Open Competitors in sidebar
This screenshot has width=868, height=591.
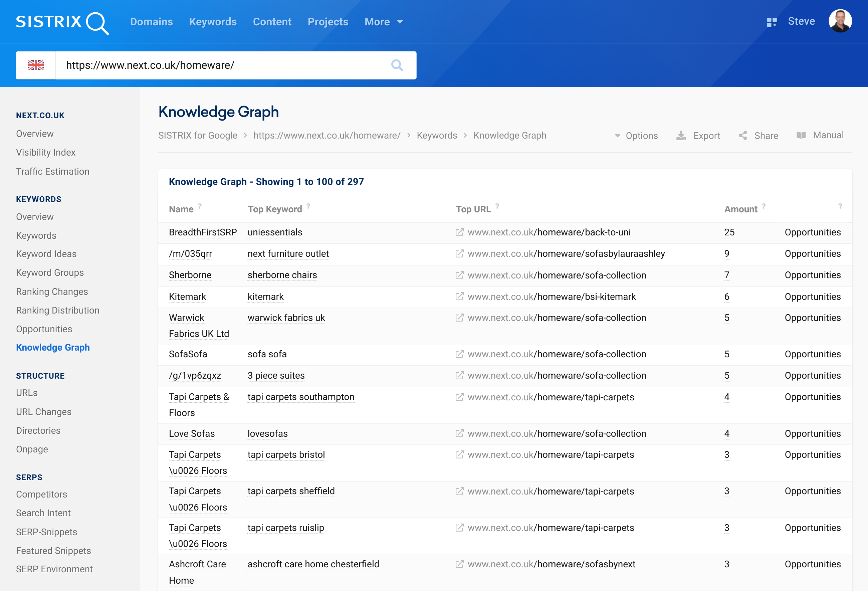(x=41, y=494)
